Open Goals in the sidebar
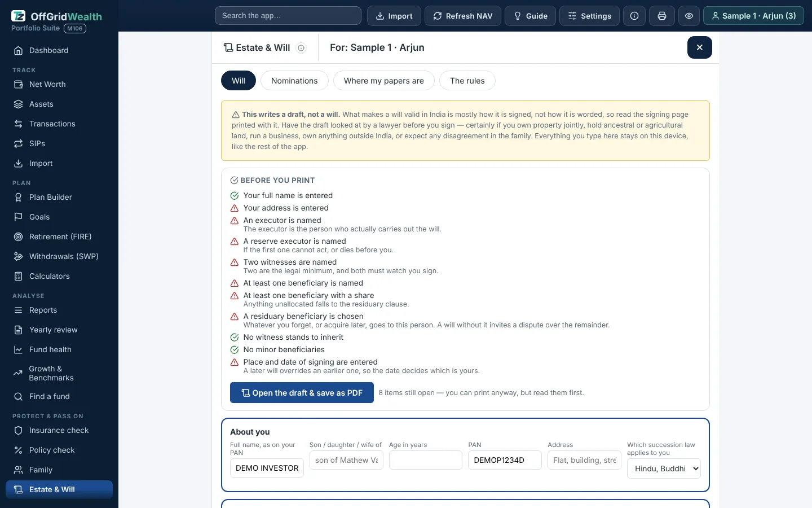812x508 pixels. (59, 217)
